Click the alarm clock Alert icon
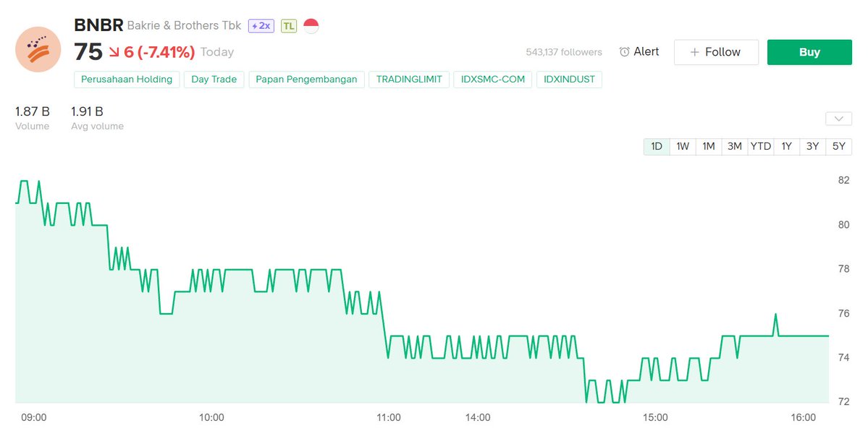 tap(625, 52)
